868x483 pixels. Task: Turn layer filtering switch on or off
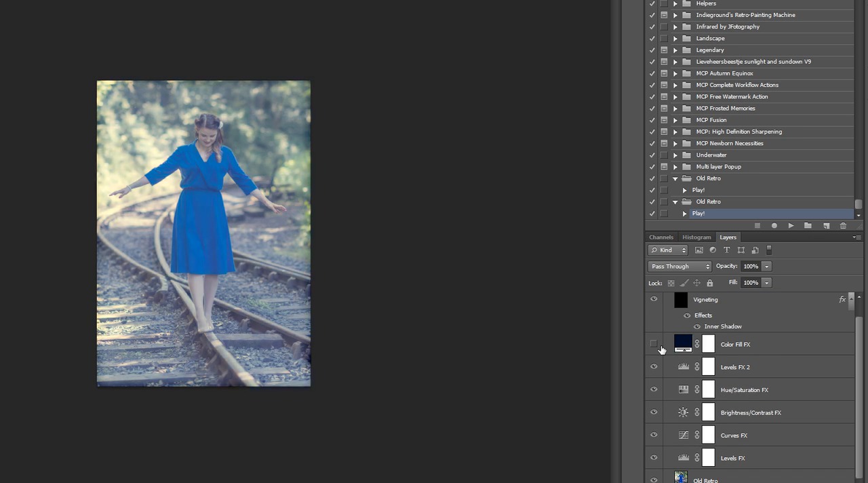click(x=769, y=250)
